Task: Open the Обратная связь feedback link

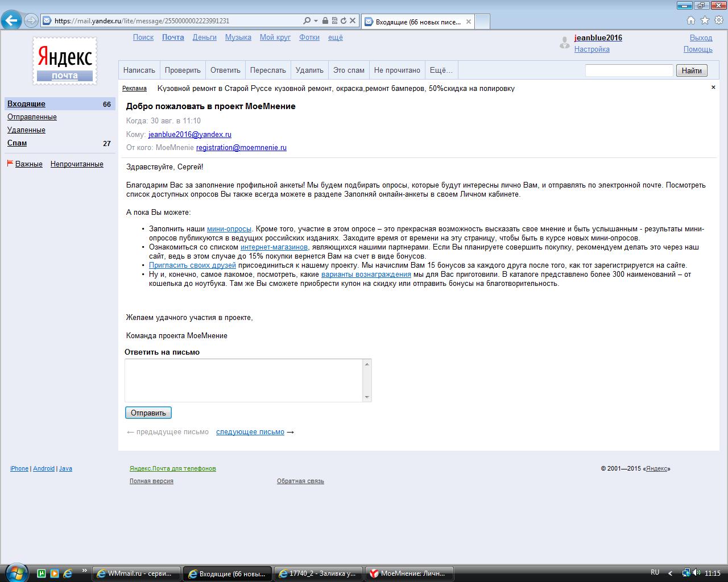Action: (300, 481)
